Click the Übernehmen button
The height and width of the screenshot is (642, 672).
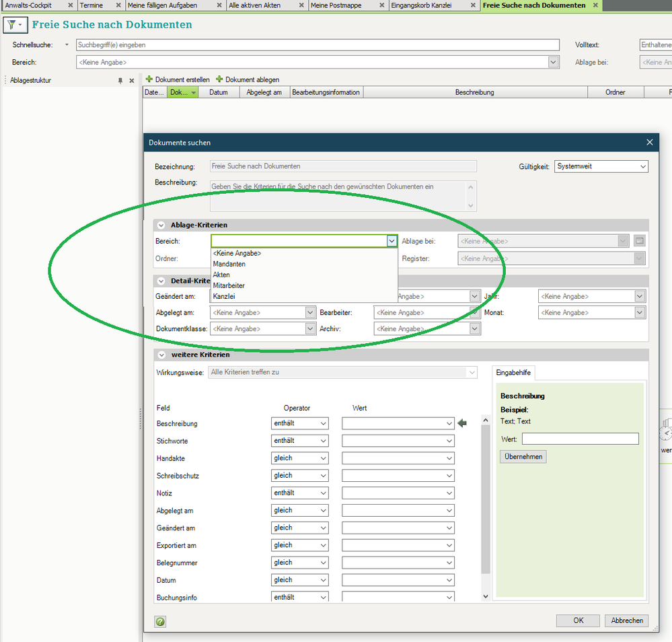click(523, 457)
